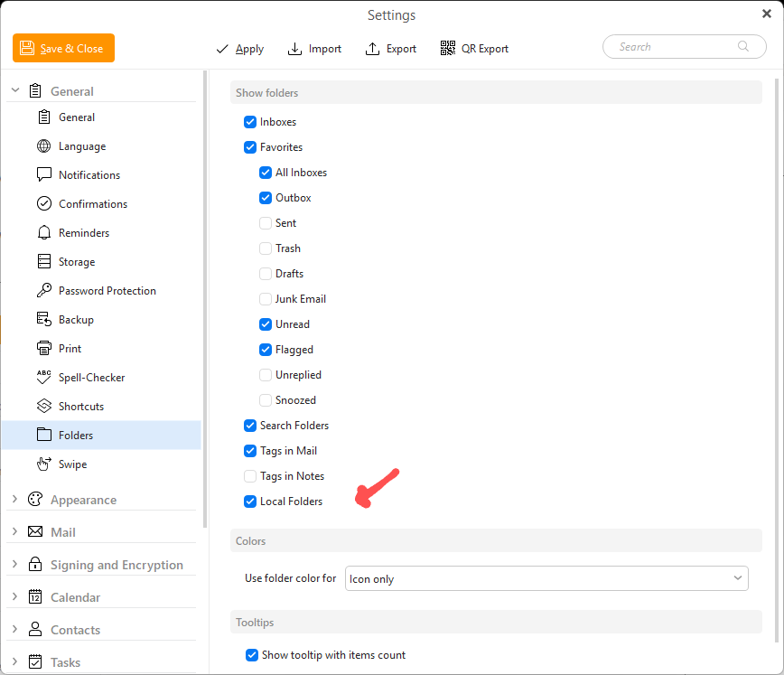Image resolution: width=784 pixels, height=675 pixels.
Task: Check the Junk Email checkbox
Action: tap(266, 299)
